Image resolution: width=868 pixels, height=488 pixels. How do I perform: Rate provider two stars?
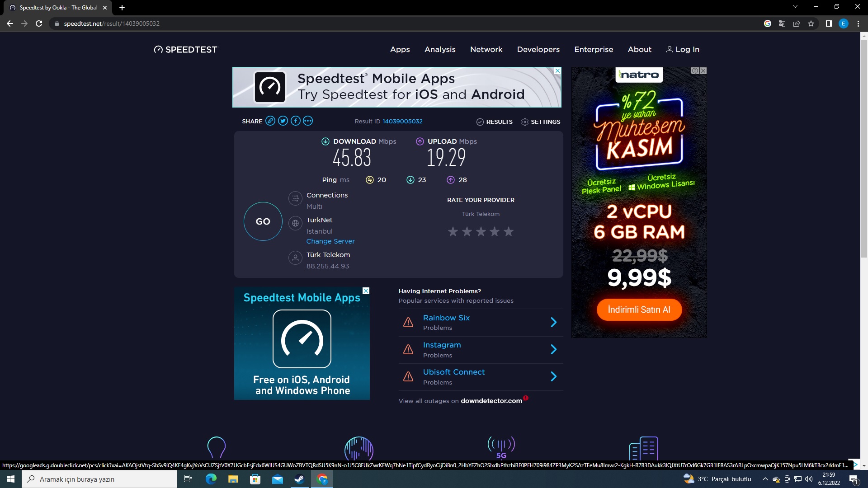467,232
